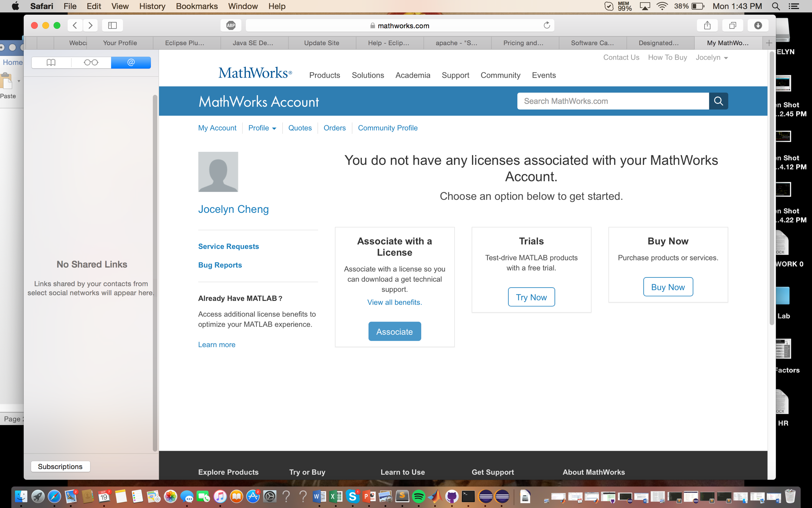Go back with Safari's back arrow

click(75, 25)
